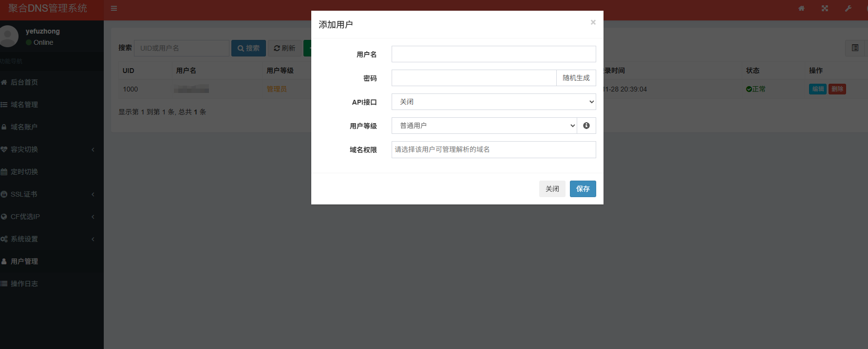This screenshot has height=349, width=868.
Task: Click the table columns view icon
Action: click(x=855, y=48)
